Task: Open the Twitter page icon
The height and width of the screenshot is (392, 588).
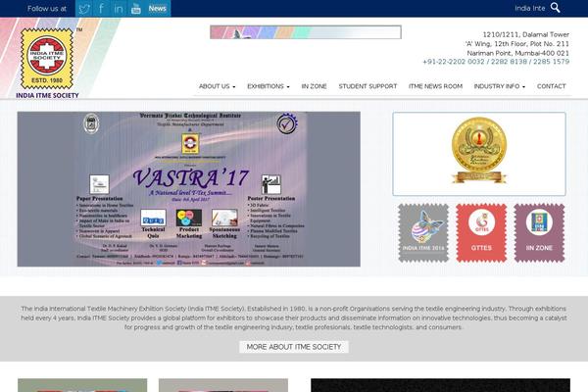Action: tap(84, 9)
